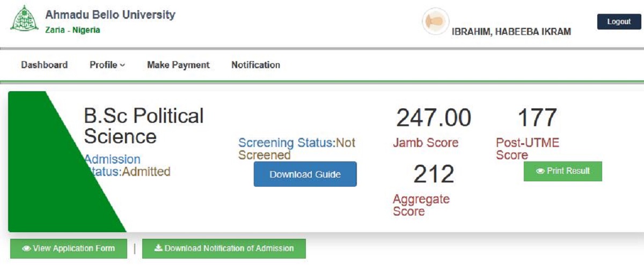Click the name IBRAHIM, HABEEBA IKRAM

click(x=511, y=32)
